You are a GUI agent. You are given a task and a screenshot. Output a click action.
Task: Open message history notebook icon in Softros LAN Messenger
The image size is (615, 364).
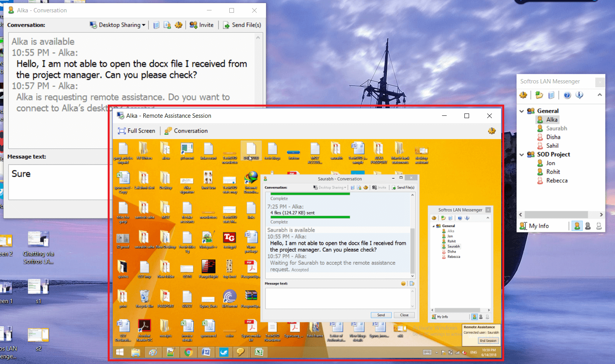pyautogui.click(x=551, y=95)
